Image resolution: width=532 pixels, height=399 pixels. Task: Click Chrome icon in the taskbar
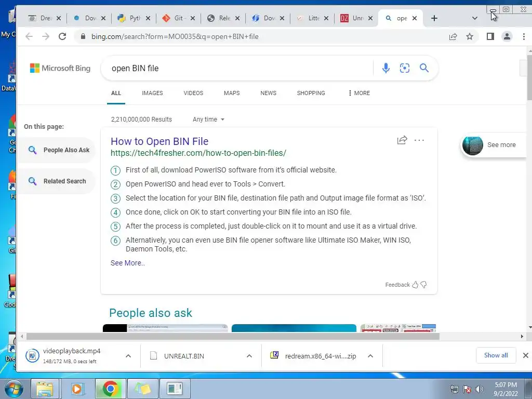point(110,389)
